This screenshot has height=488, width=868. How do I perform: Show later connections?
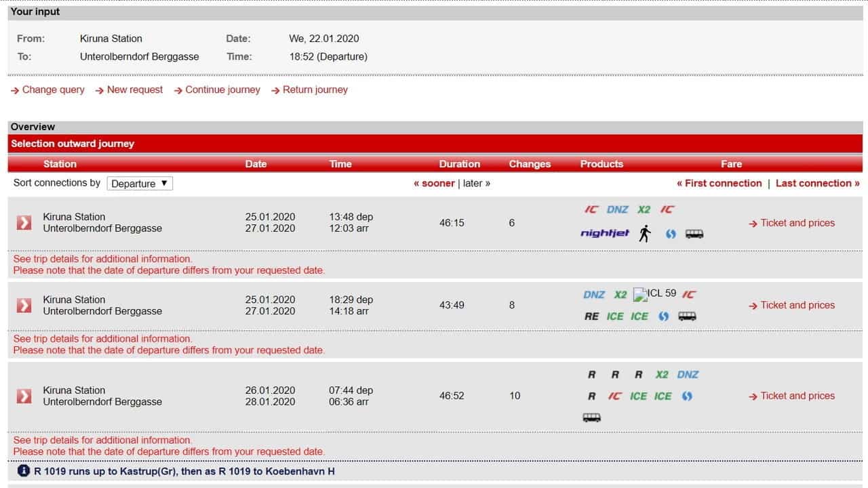[x=476, y=183]
